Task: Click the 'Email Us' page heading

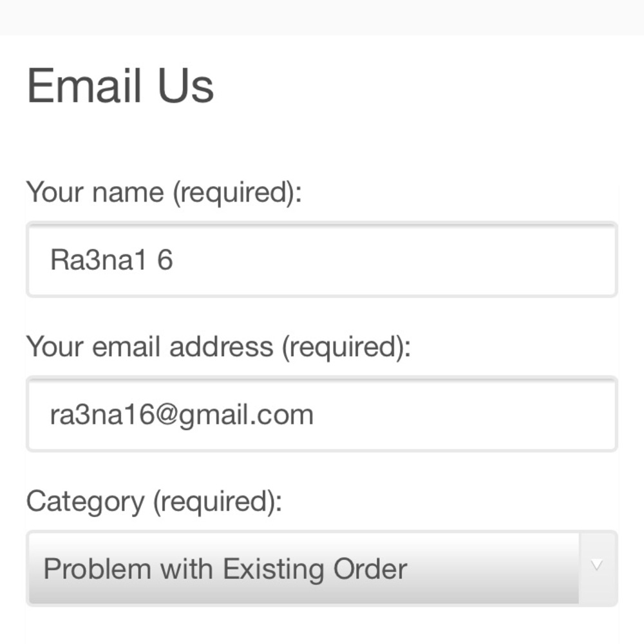Action: pos(121,84)
